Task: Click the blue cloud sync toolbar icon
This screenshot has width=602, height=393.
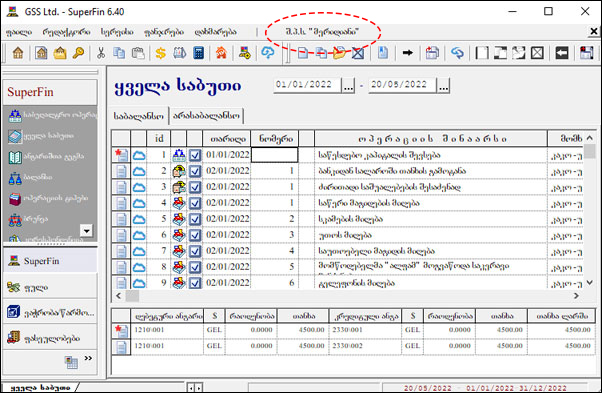Action: pos(268,53)
